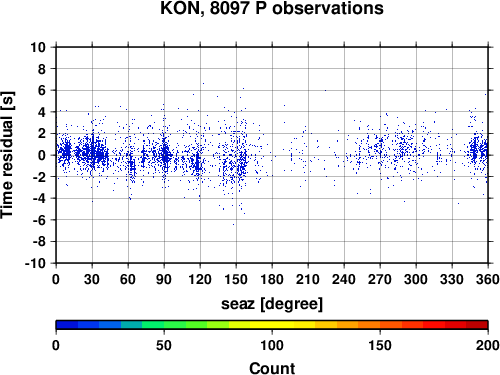Screen dimensions: 500x375
Task: Click the x-axis tick label 180
Action: (272, 279)
